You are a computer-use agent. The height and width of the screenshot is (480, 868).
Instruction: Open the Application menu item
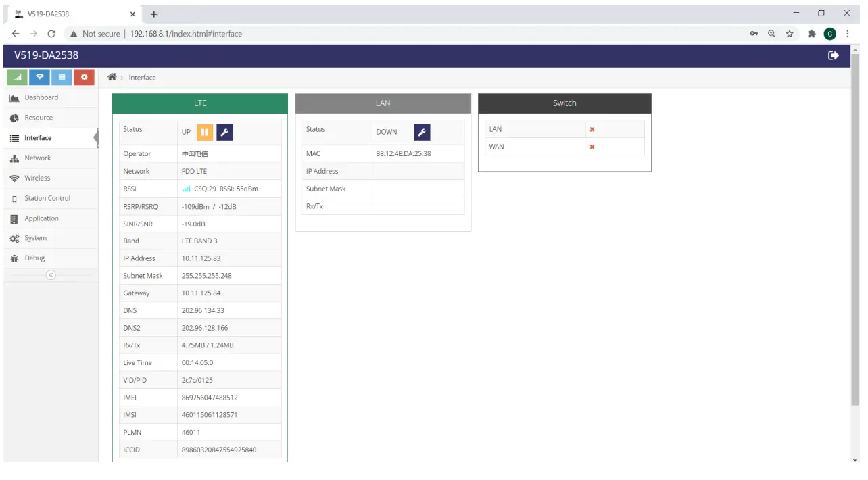[x=51, y=218]
